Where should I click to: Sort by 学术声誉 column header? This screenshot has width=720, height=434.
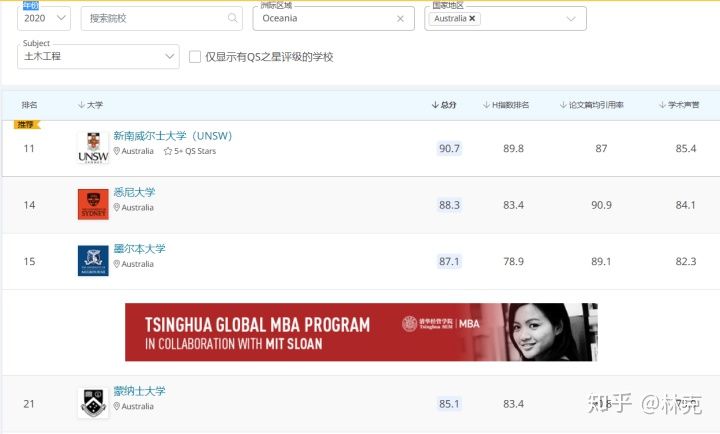679,105
